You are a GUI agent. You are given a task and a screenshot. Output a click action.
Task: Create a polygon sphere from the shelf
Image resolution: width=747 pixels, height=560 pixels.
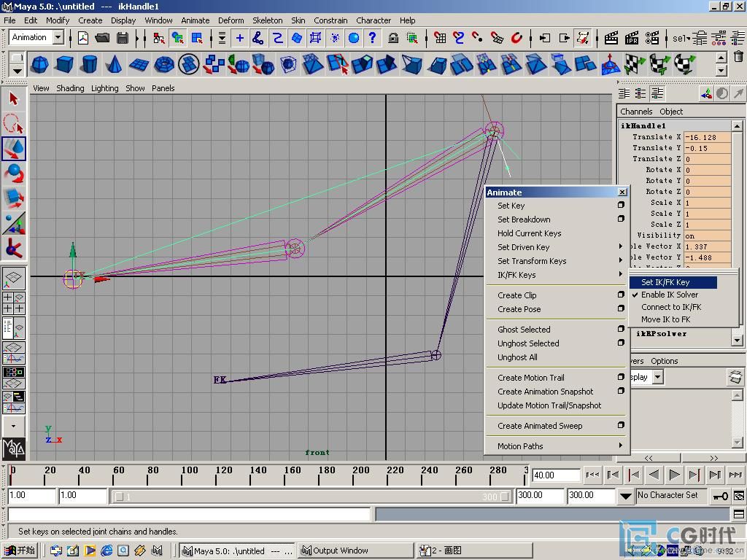coord(40,64)
